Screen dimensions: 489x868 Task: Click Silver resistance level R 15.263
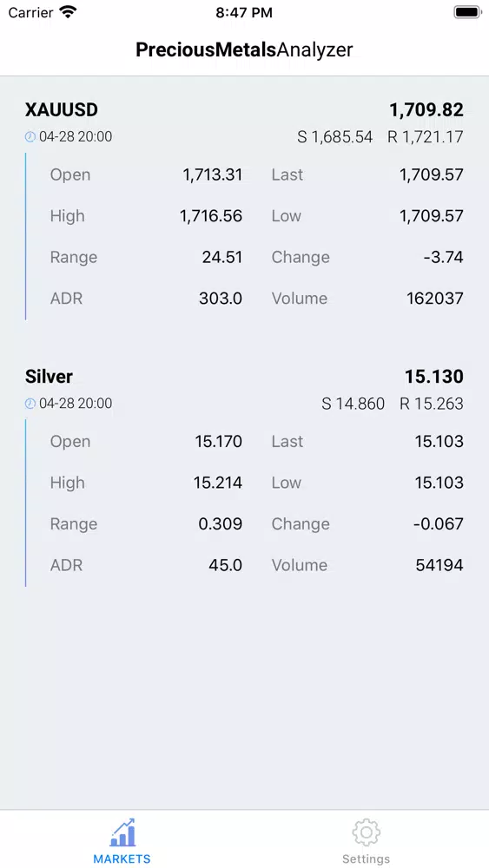click(x=432, y=404)
